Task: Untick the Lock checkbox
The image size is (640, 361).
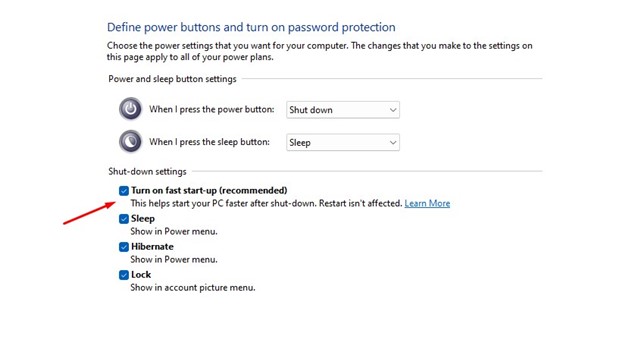Action: pyautogui.click(x=124, y=275)
